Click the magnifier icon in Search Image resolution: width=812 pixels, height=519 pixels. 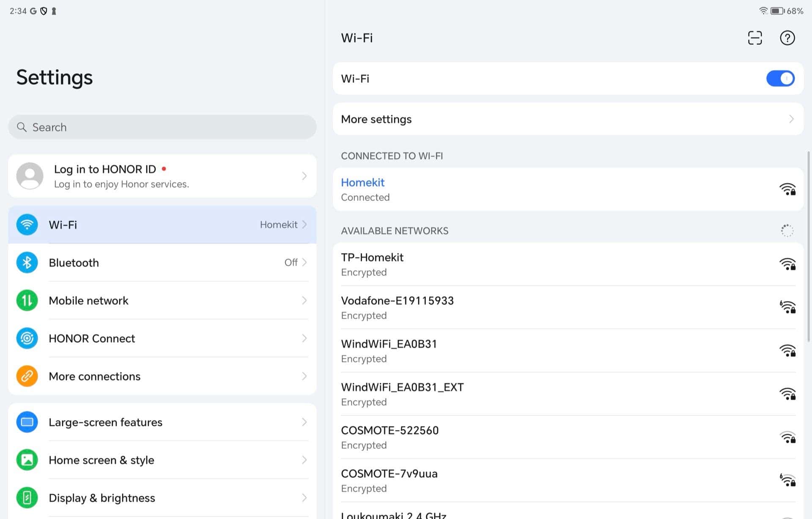(22, 127)
